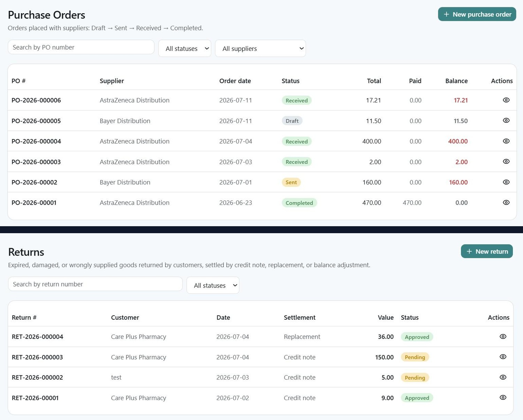Click PO-2026-00001 number
Screen dimensions: 523x420
coord(34,203)
